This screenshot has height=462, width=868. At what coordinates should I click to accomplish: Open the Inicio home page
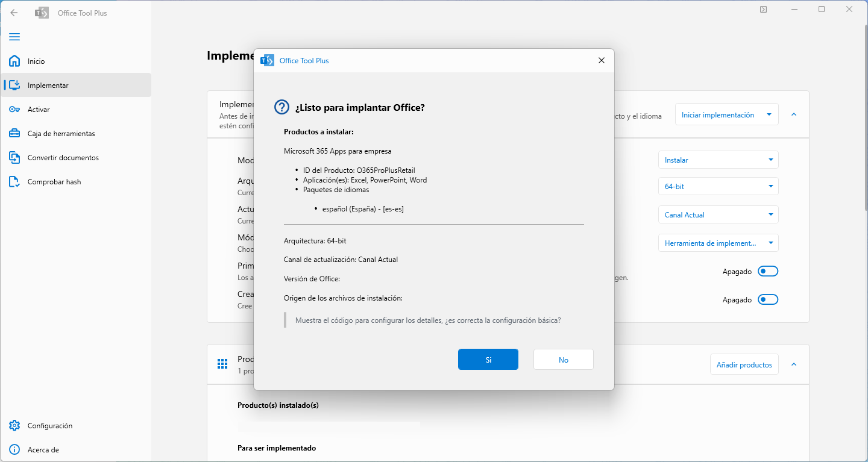click(76, 61)
